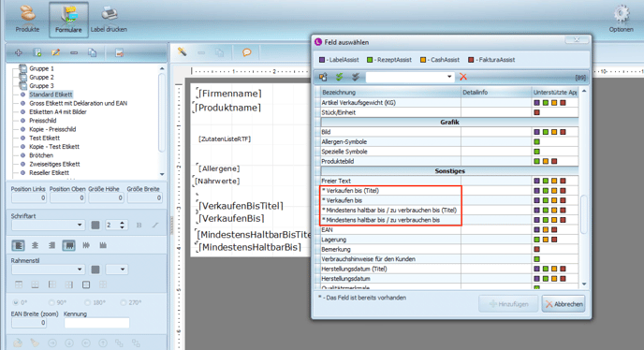Click the green double checkmark select-all icon
This screenshot has height=350, width=644.
[x=339, y=77]
